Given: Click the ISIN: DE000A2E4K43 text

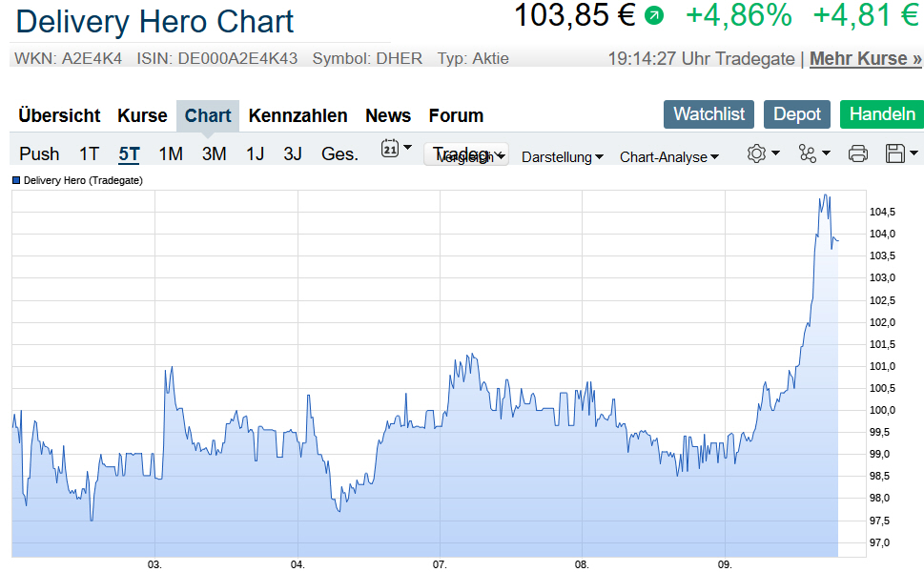Looking at the screenshot, I should point(216,58).
